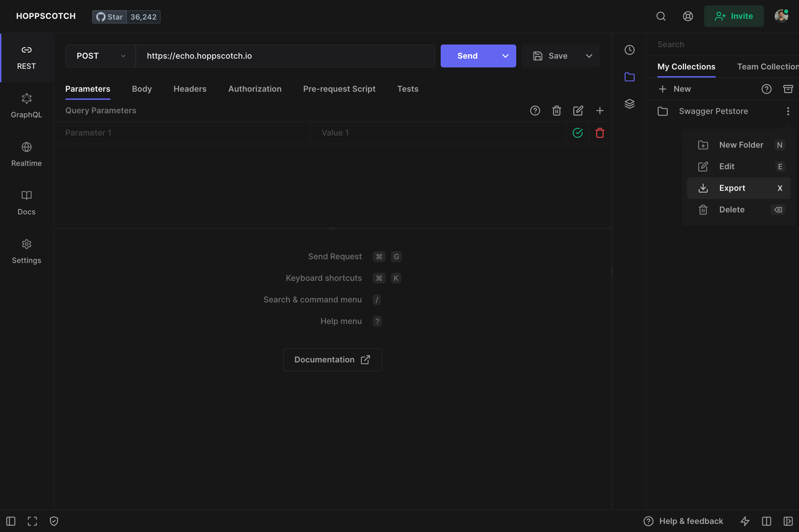
Task: Toggle the right collections sidebar icon
Action: [788, 521]
